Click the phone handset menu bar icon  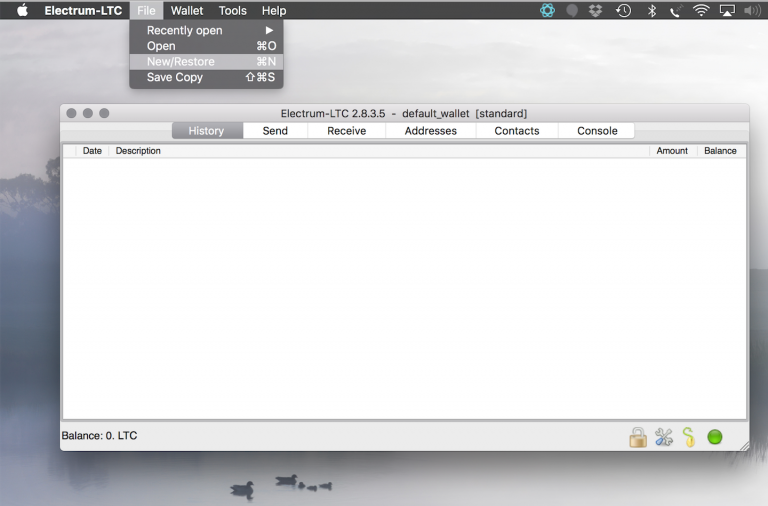[675, 10]
